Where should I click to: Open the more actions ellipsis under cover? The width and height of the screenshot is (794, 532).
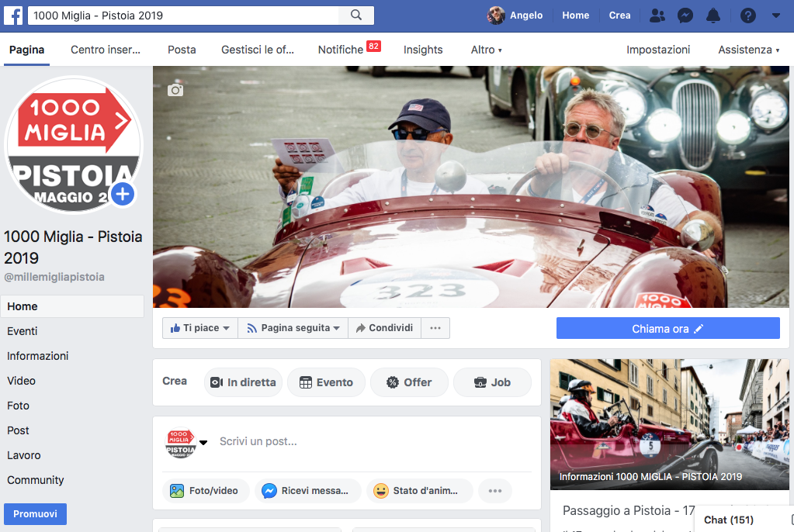click(x=435, y=328)
